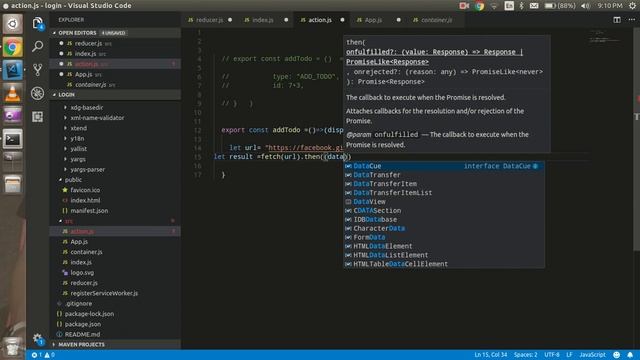The height and width of the screenshot is (360, 640).
Task: Choose FormData from suggestion list
Action: pos(444,237)
